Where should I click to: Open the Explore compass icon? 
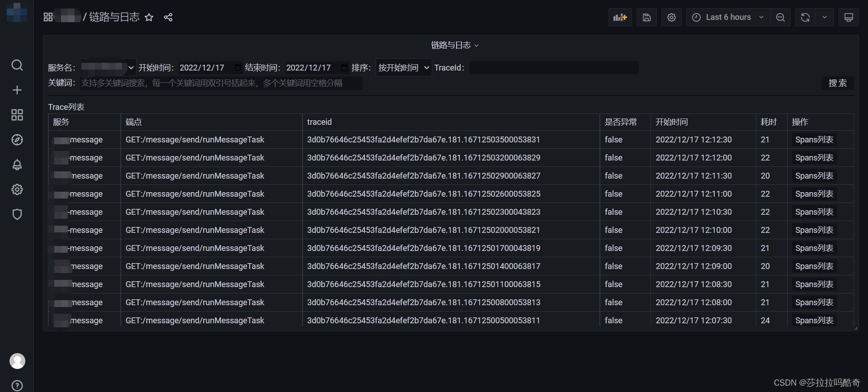point(17,140)
